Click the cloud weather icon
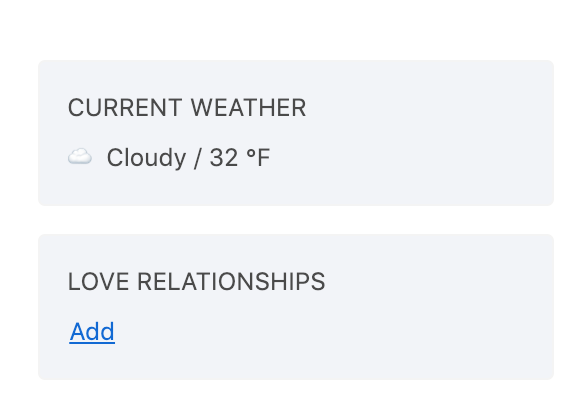This screenshot has height=406, width=574. 80,157
